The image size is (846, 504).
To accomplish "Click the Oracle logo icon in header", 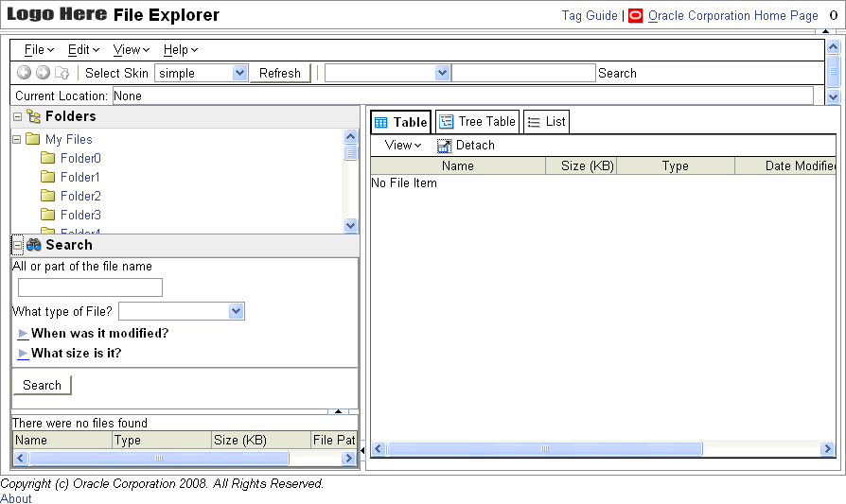I will click(x=636, y=16).
